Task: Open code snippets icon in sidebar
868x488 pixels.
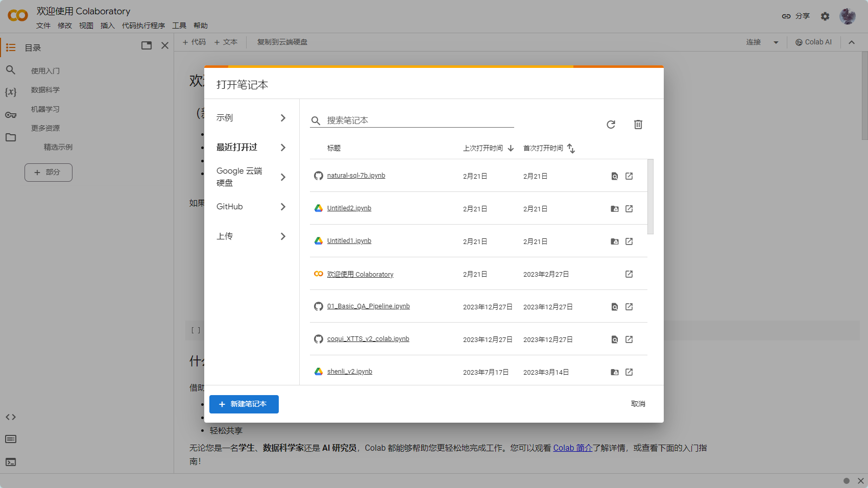Action: pos(11,417)
